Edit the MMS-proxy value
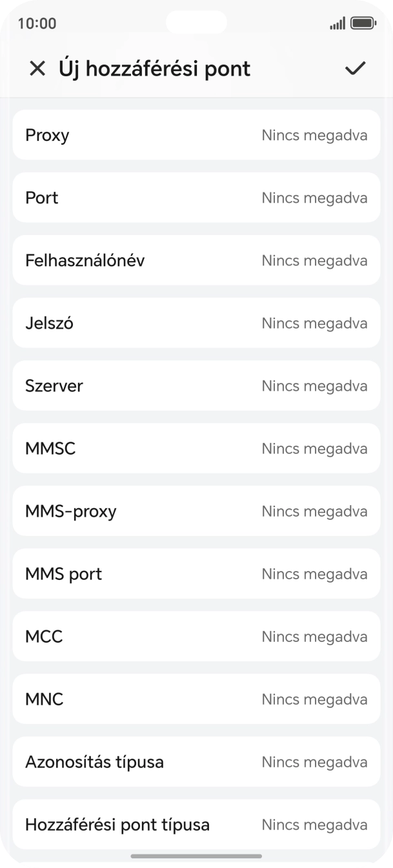Viewport: 393px width, 868px height. tap(196, 511)
